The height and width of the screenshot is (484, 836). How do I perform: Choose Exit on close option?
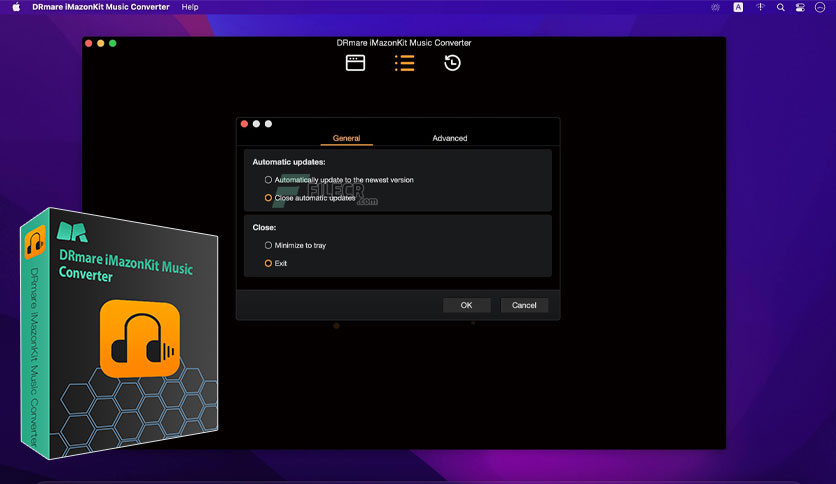[276, 263]
